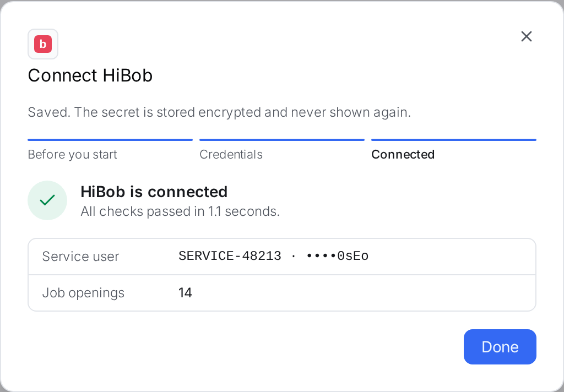The height and width of the screenshot is (392, 564).
Task: Click the Service user row label
Action: [80, 257]
